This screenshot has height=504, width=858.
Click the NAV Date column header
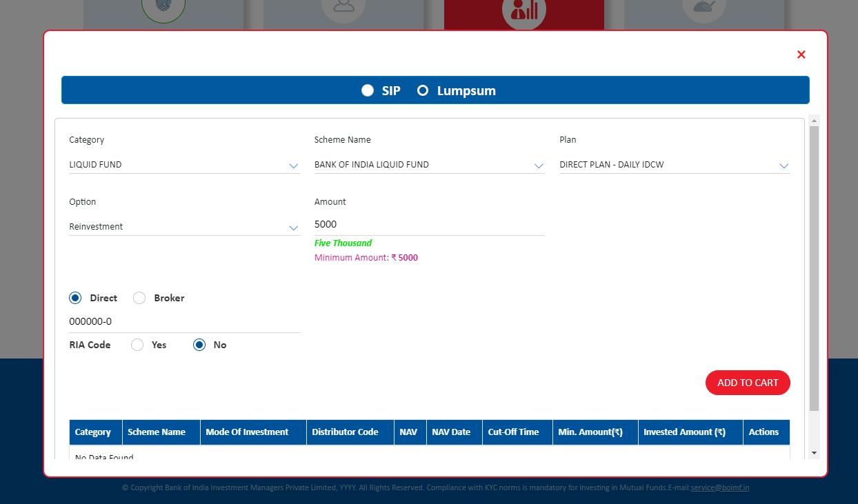click(x=455, y=432)
